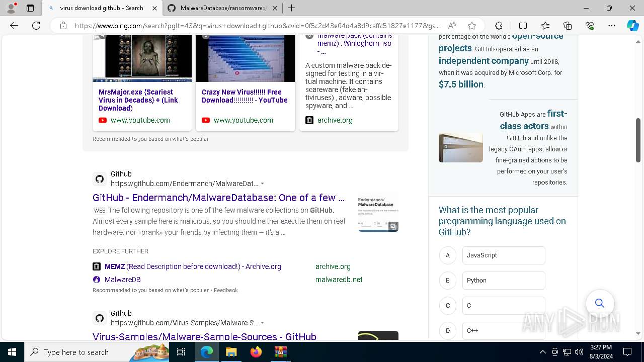Enable split screen view
644x362 pixels.
[x=523, y=26]
